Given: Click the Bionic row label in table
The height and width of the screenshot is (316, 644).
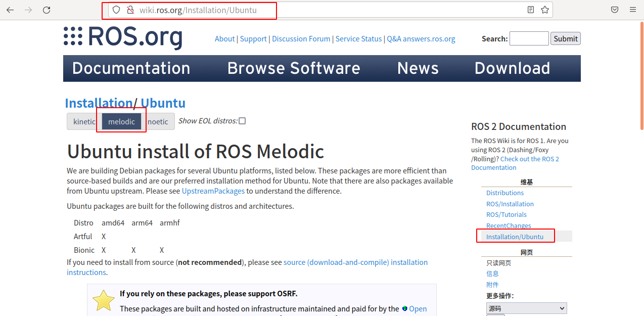Looking at the screenshot, I should (84, 250).
